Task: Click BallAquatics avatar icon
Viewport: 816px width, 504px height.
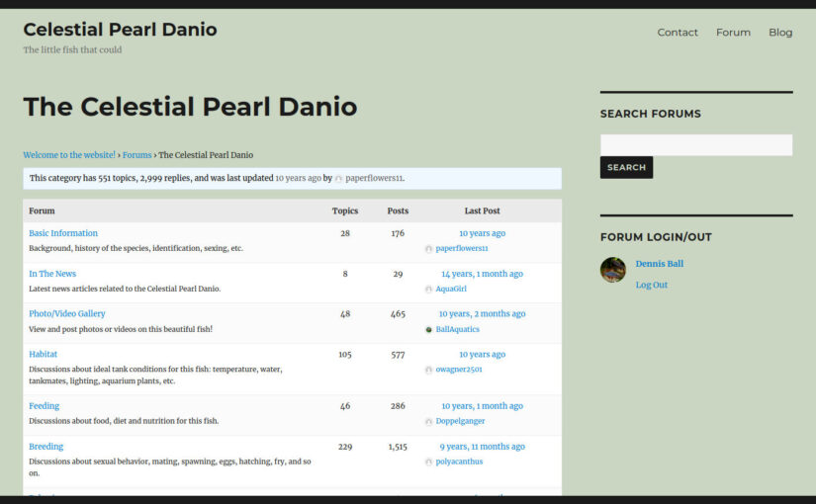Action: point(428,330)
